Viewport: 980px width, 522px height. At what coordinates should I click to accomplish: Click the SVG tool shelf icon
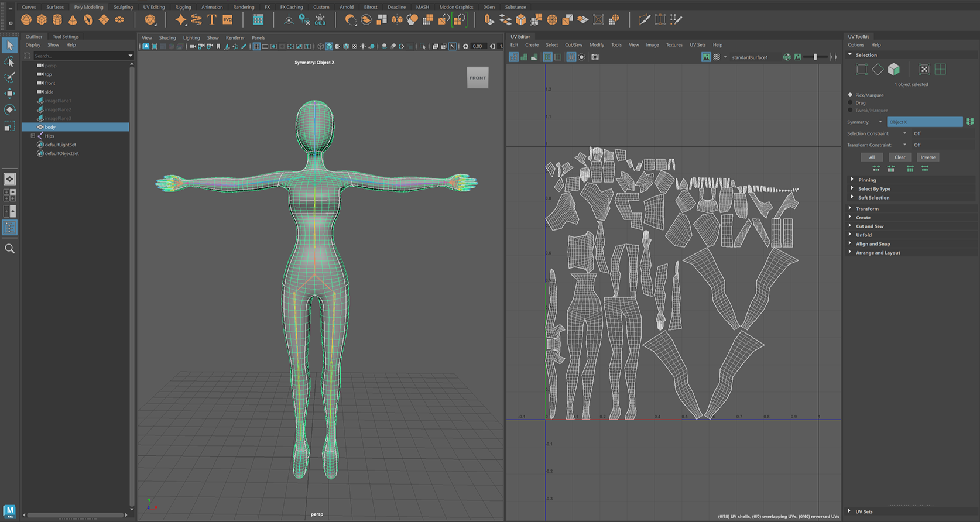[x=228, y=20]
